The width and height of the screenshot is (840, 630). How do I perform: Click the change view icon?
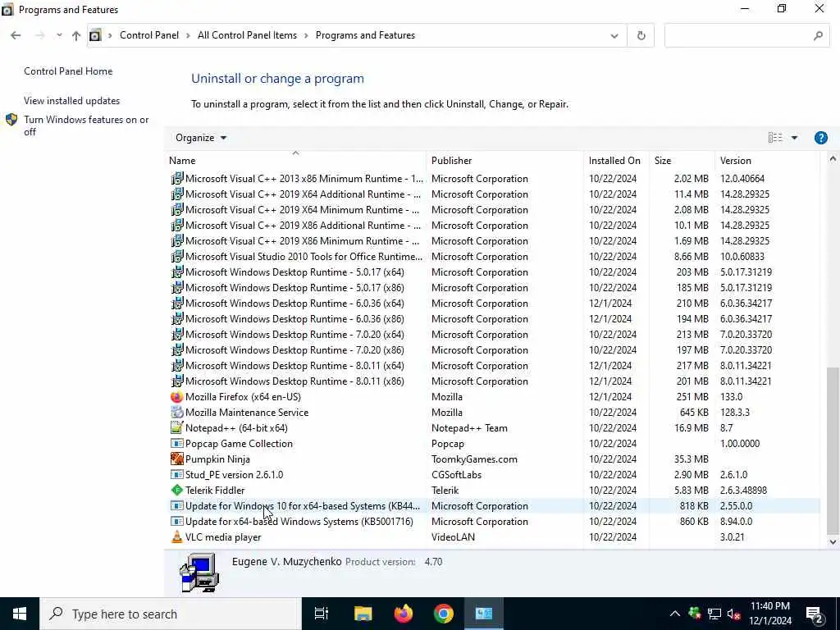pyautogui.click(x=775, y=138)
